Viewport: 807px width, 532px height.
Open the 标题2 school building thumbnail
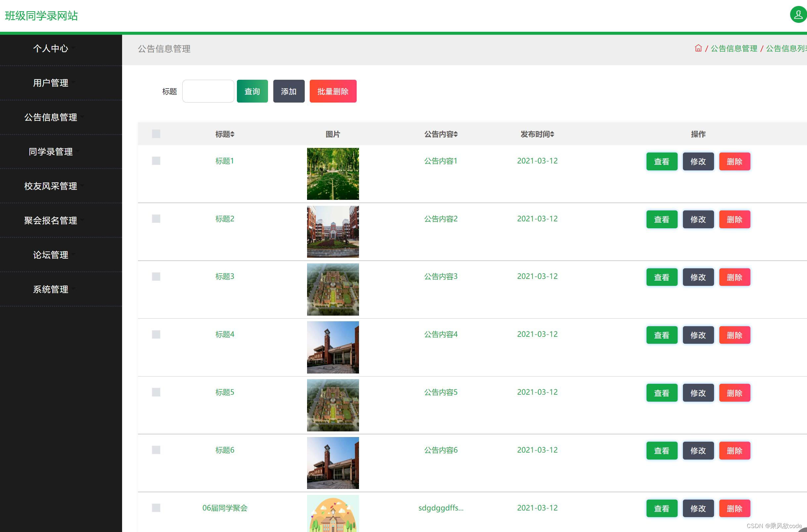[x=333, y=231]
